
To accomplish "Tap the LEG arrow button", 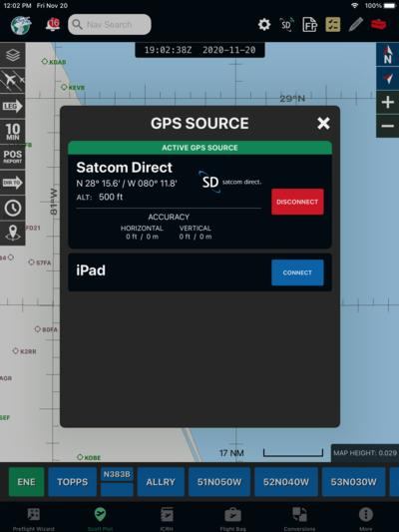I will pos(13,106).
